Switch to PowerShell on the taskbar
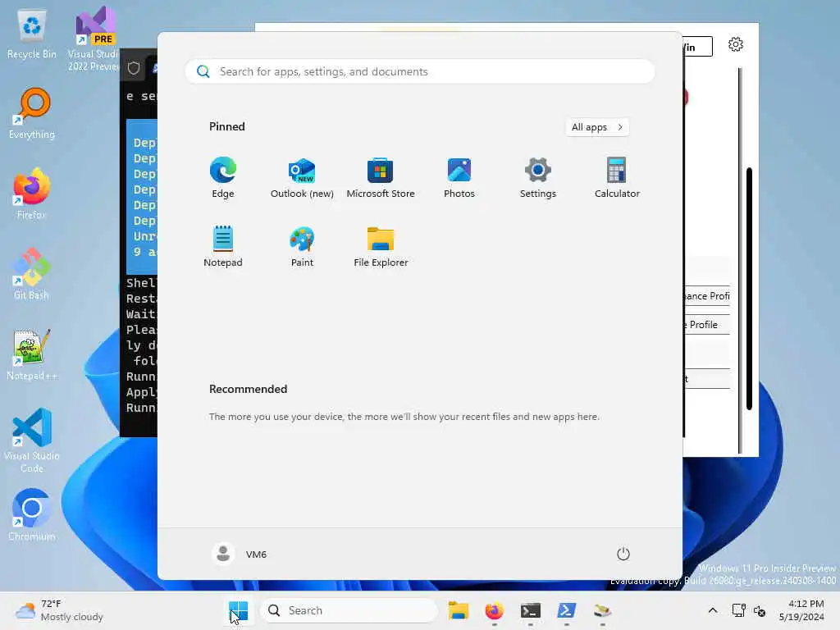 tap(566, 610)
